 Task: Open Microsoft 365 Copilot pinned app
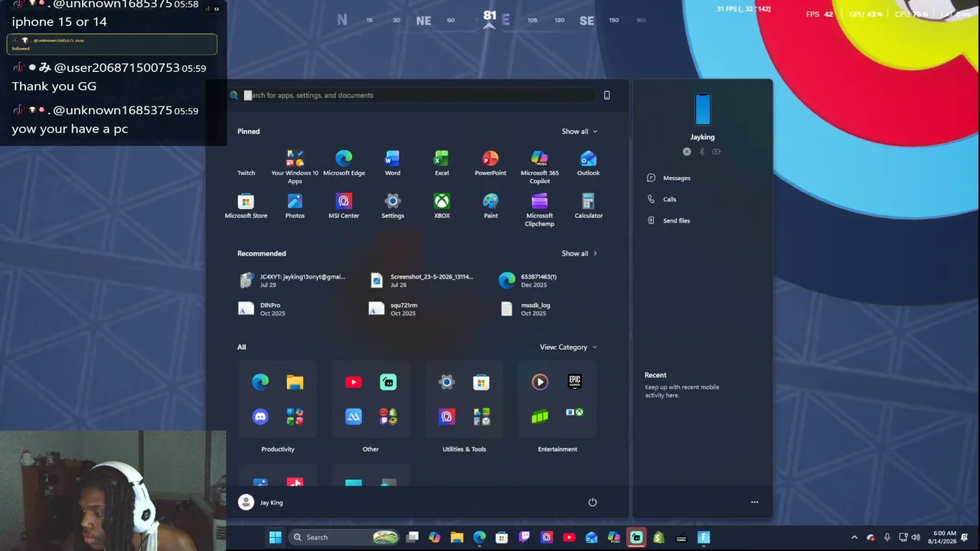(540, 167)
